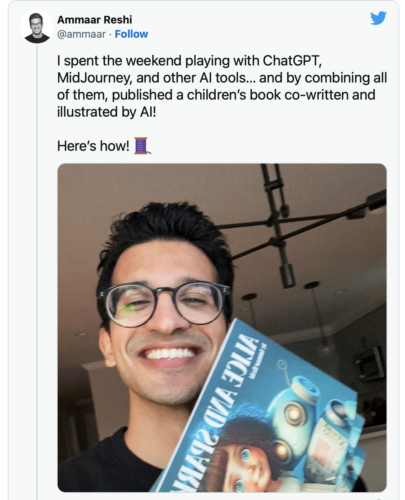Screen dimensions: 405x500
Task: Click the @ammaar handle
Action: point(81,34)
